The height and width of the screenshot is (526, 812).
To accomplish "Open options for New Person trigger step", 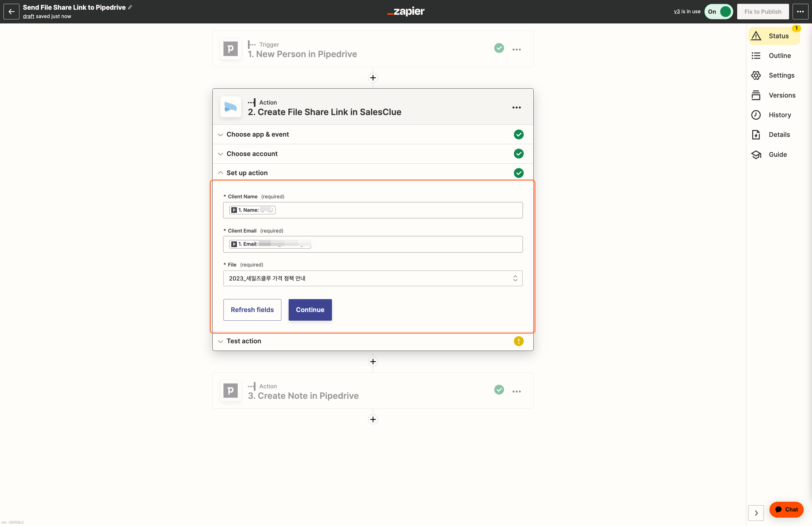I will tap(517, 50).
